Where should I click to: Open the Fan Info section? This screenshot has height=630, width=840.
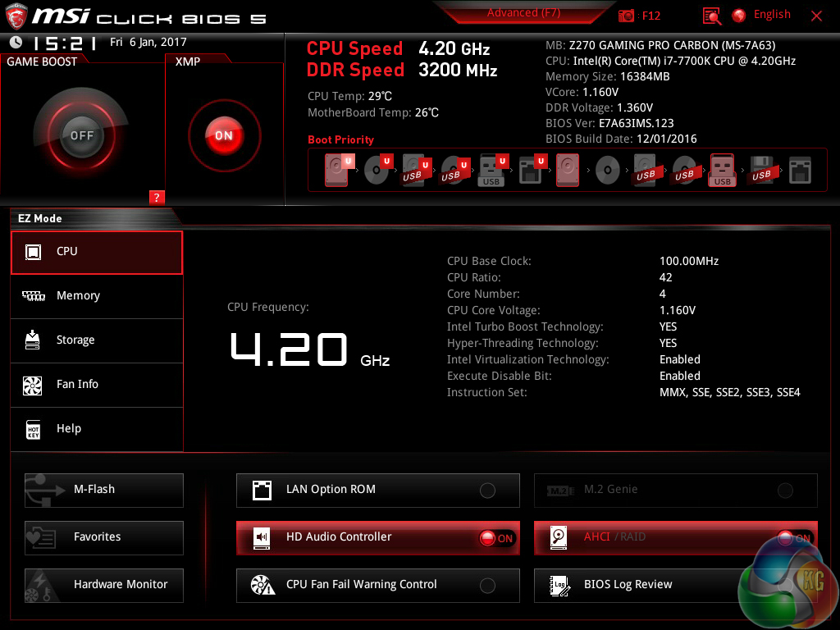[x=97, y=386]
